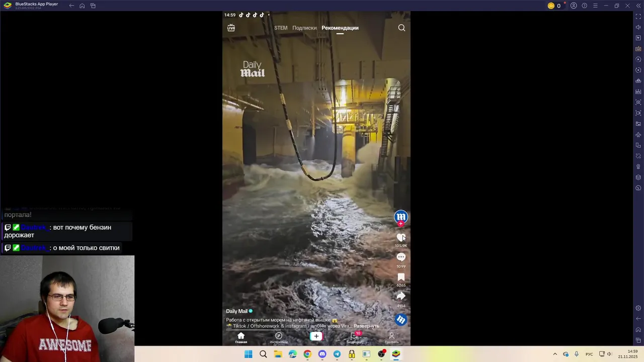Open the Интересное discover tab
Image resolution: width=644 pixels, height=362 pixels.
[279, 338]
